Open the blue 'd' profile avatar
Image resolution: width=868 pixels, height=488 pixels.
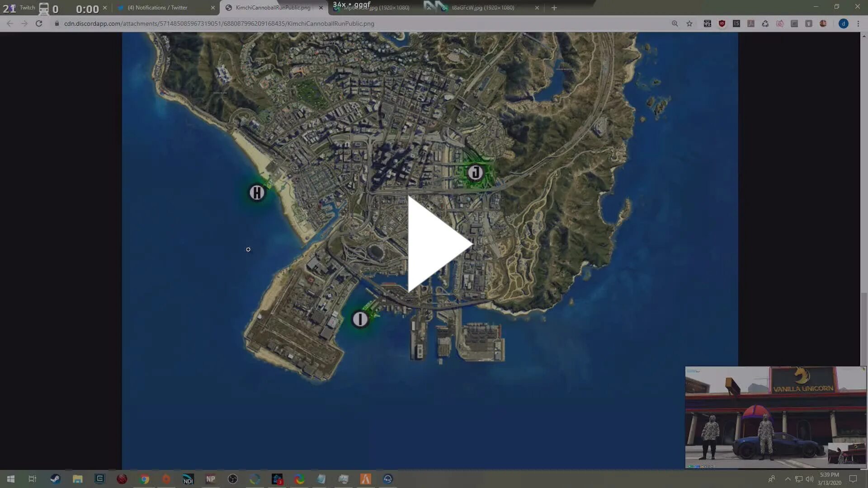[x=843, y=23]
